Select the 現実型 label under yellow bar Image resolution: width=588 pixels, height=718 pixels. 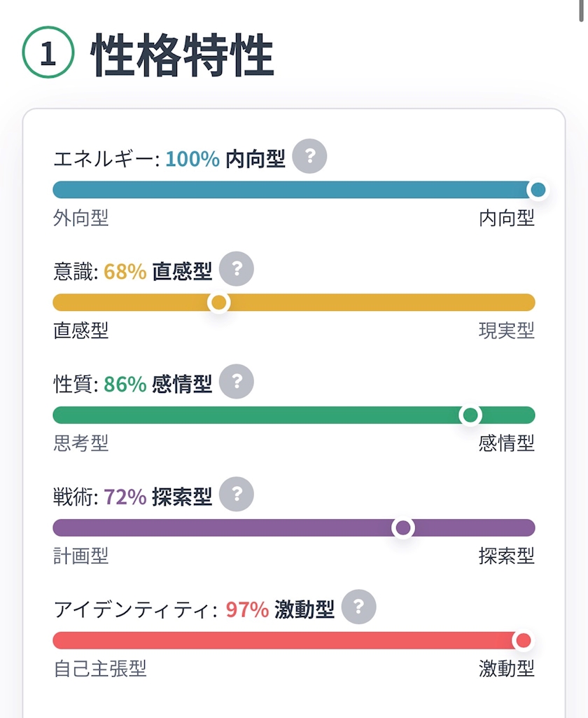[507, 331]
